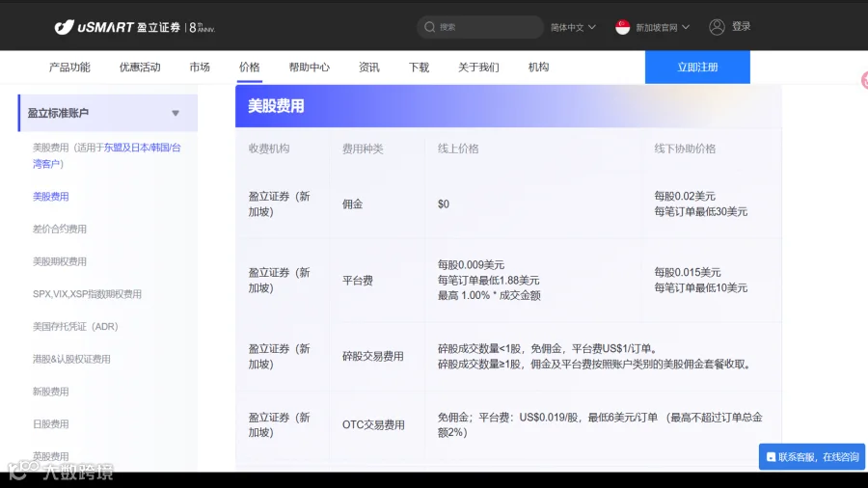Open the 市场 menu
Viewport: 868px width, 488px height.
coord(200,67)
